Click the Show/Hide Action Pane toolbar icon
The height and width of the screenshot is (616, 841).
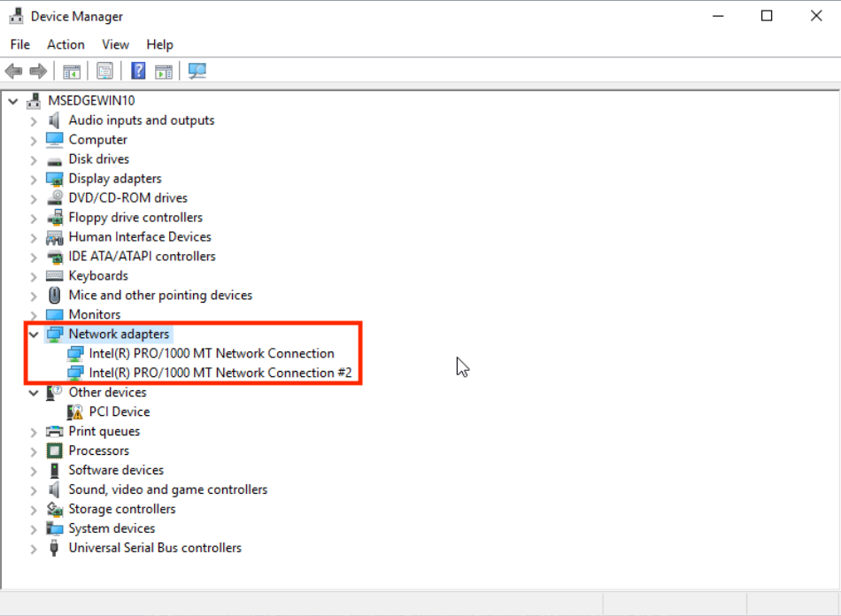click(x=164, y=71)
